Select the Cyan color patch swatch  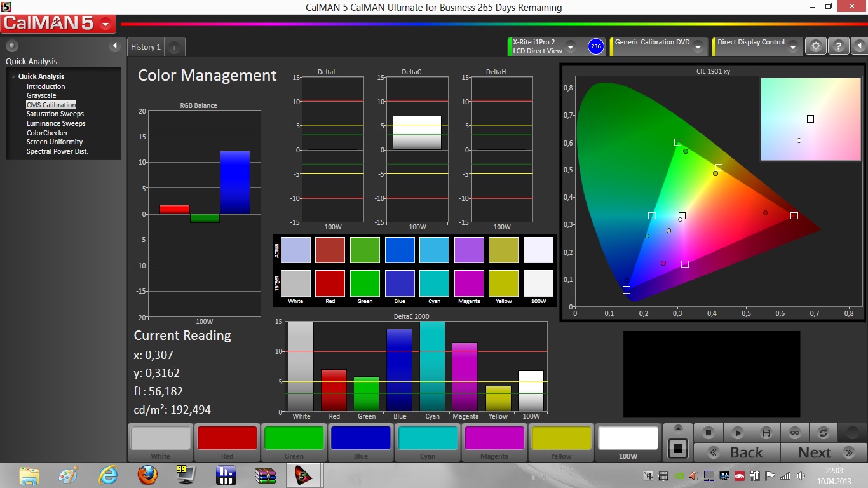pyautogui.click(x=428, y=438)
